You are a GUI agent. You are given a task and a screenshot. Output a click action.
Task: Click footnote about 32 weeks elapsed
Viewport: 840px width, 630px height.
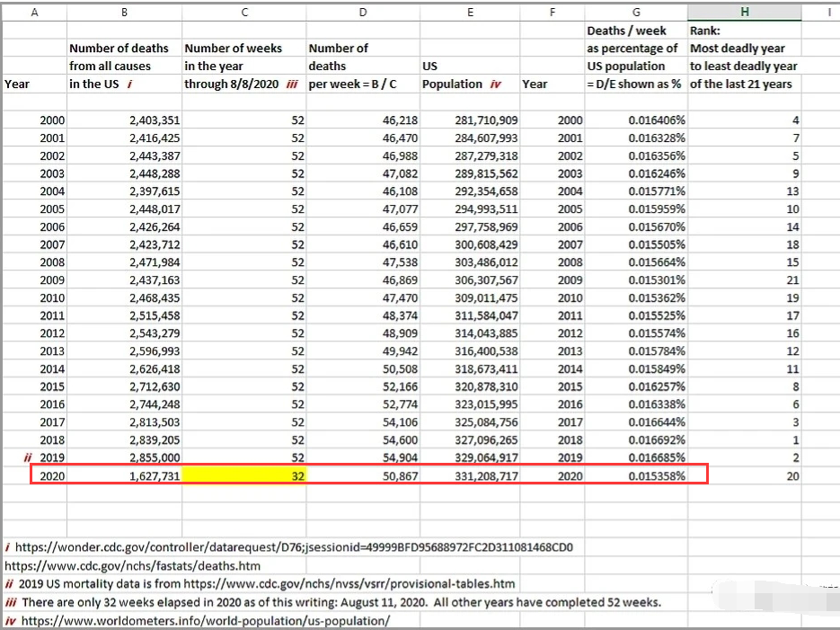coord(332,602)
